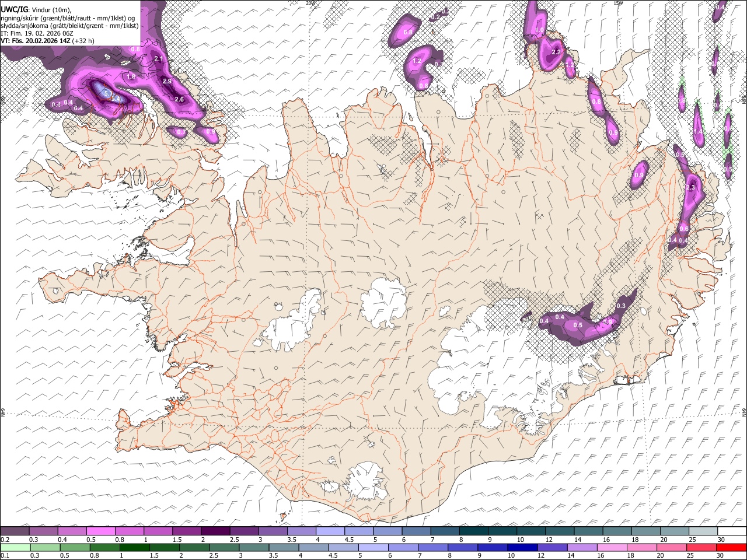Viewport: 747px width, 560px height.
Task: Click the 1.8 precipitation value label
Action: point(131,76)
